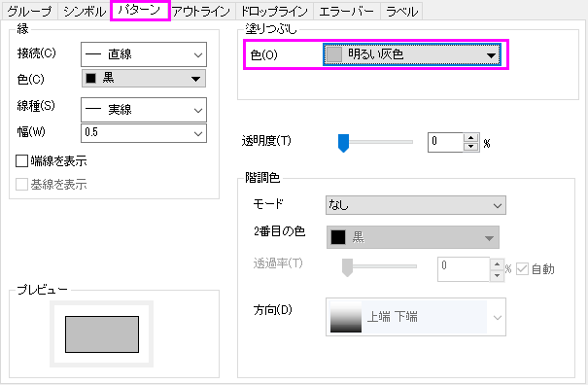Click the black 2番目の色 swatch
This screenshot has width=588, height=385.
click(x=338, y=237)
